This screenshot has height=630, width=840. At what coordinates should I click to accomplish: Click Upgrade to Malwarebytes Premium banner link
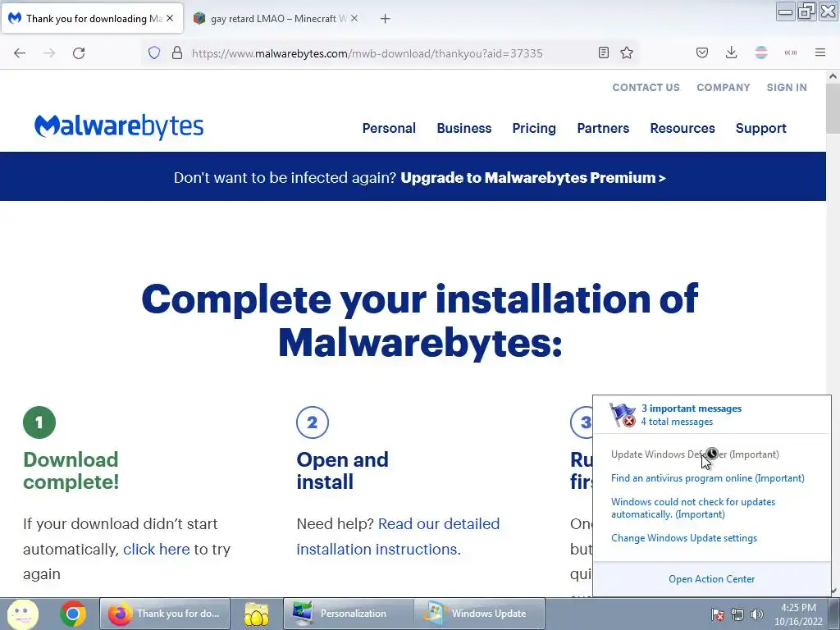click(533, 177)
